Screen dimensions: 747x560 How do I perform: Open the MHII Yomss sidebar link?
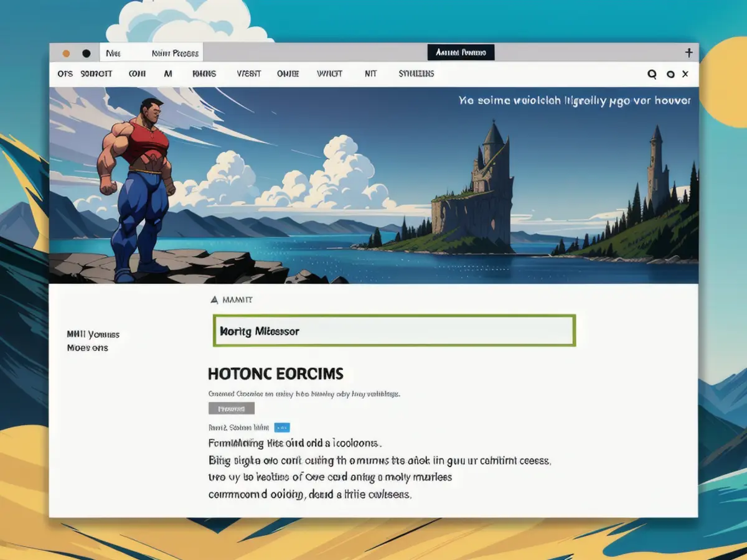tap(93, 334)
